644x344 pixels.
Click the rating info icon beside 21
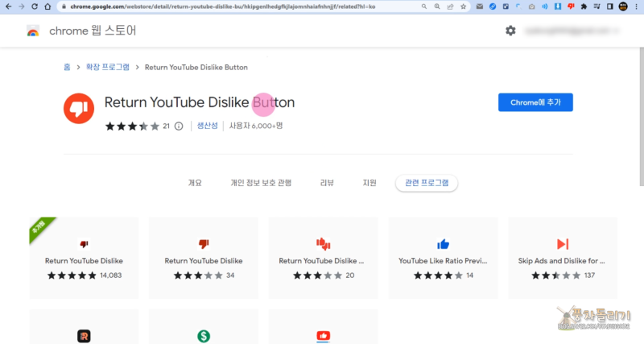click(179, 126)
